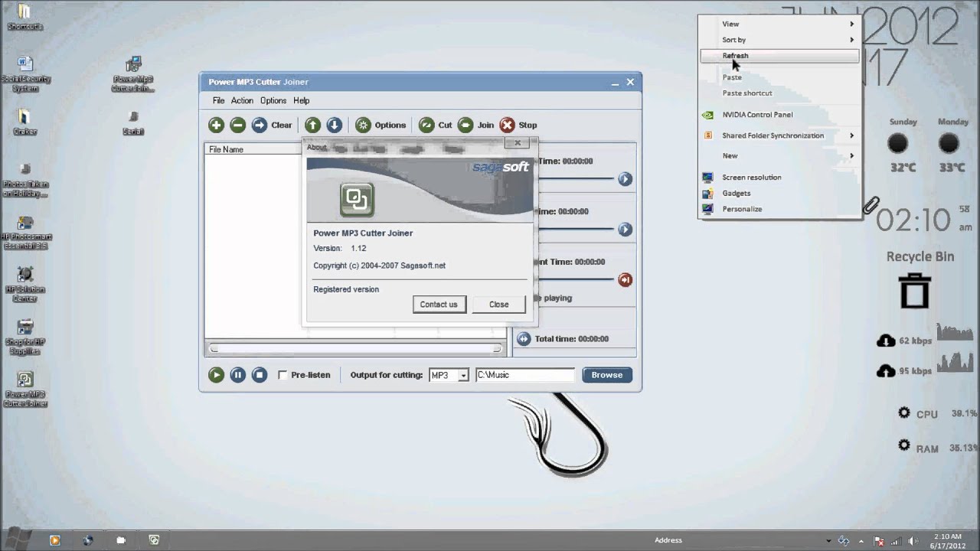Select the Serial desktop icon
Viewport: 980px width, 551px height.
[133, 122]
